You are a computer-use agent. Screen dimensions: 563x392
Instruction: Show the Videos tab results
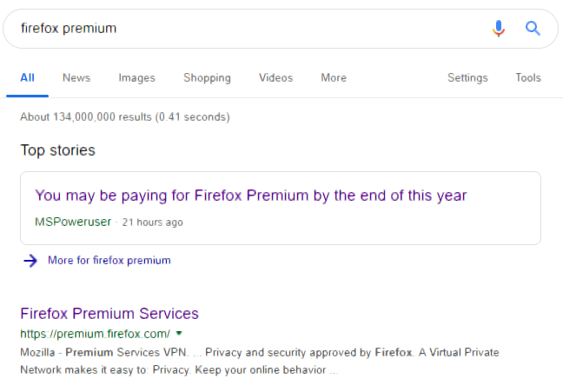point(275,78)
